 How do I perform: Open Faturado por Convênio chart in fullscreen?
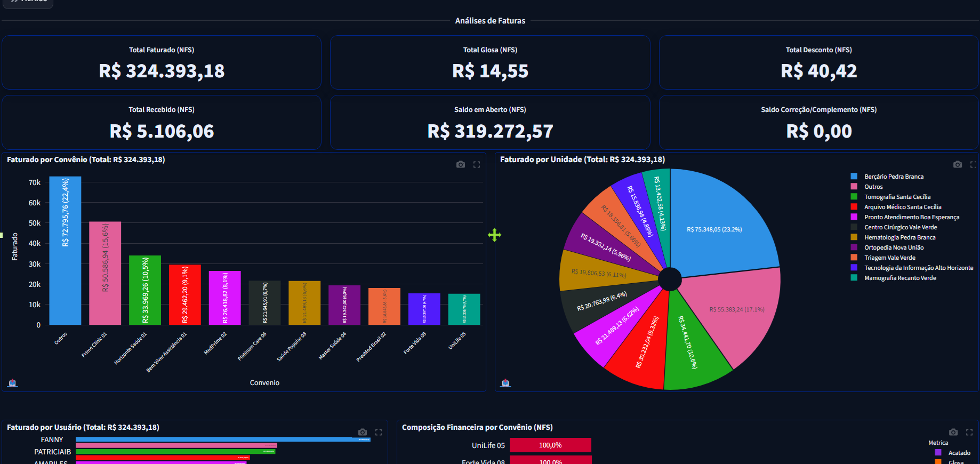[477, 165]
